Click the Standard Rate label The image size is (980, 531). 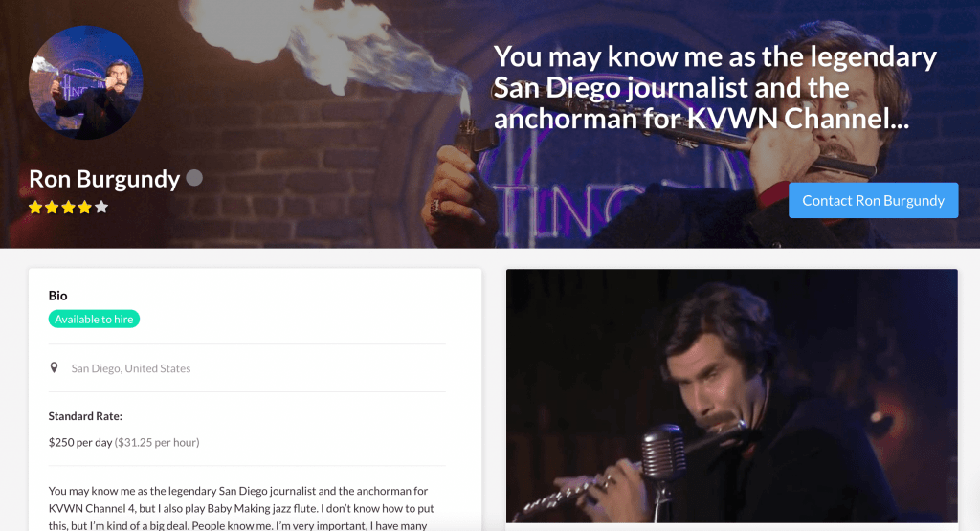85,416
